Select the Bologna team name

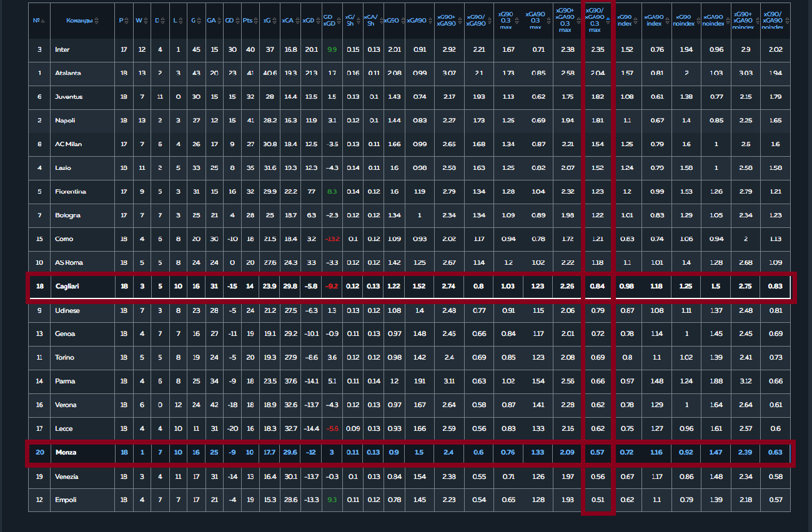[67, 215]
